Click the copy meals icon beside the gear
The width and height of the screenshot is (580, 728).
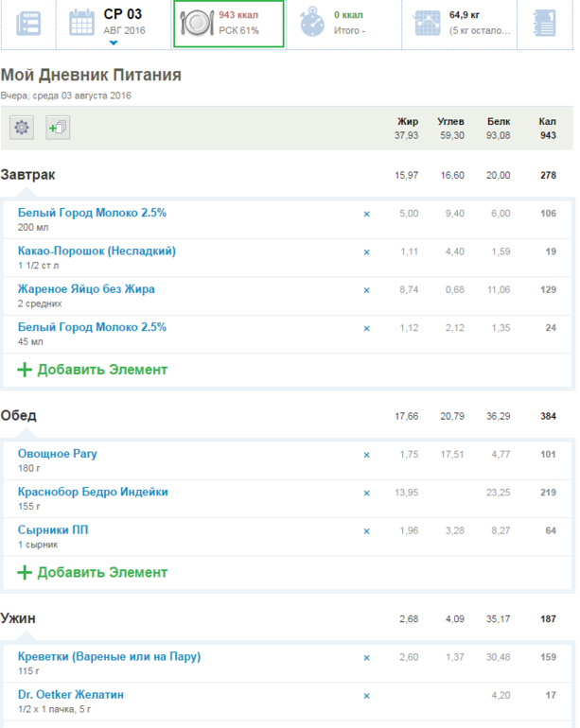coord(58,128)
